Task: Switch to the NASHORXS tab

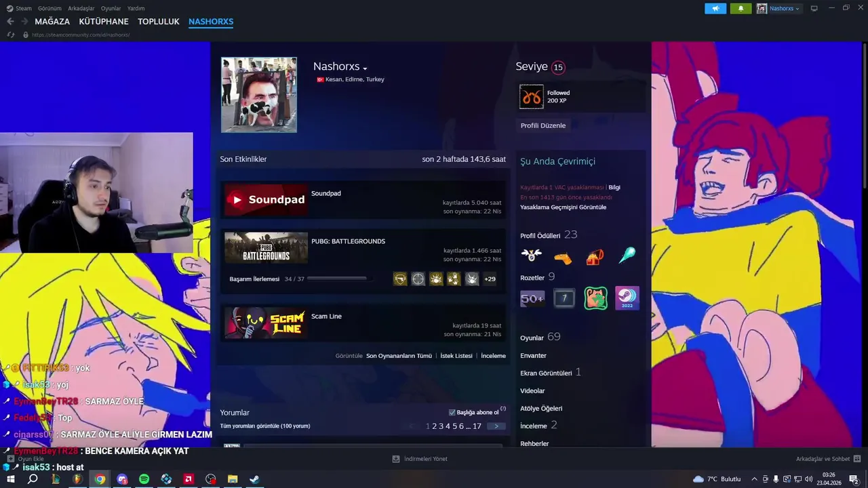Action: click(x=211, y=22)
